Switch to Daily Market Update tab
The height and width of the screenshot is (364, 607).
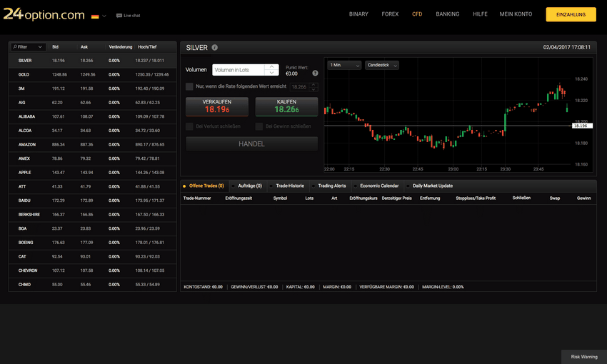tap(430, 186)
